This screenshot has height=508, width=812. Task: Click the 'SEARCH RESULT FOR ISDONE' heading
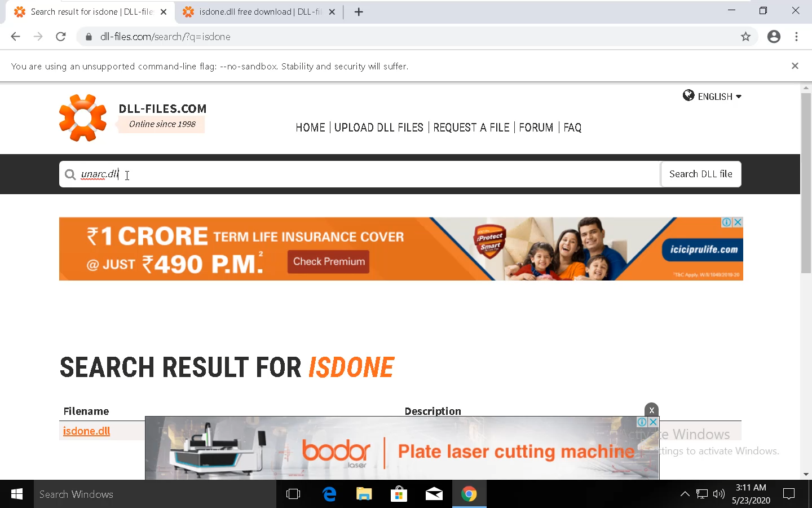tap(227, 367)
